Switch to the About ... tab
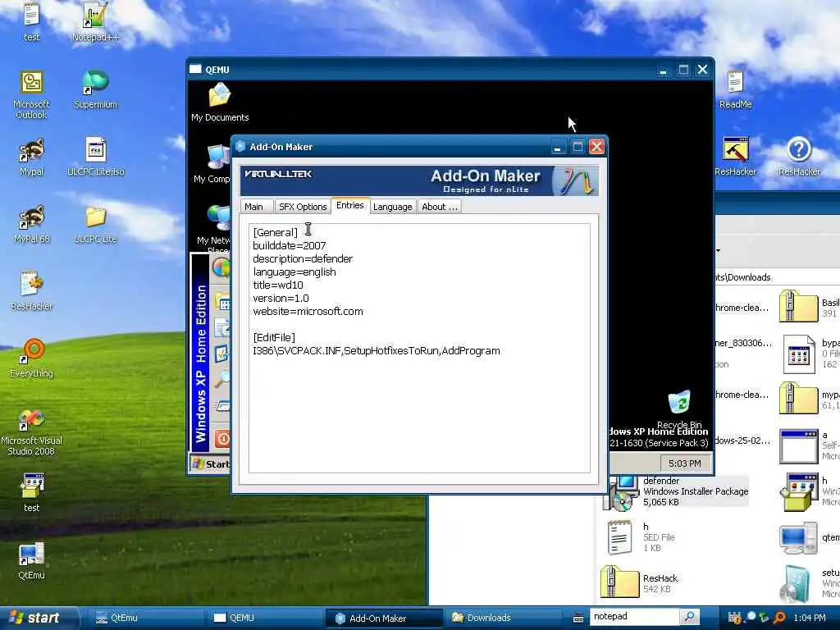 pos(440,207)
